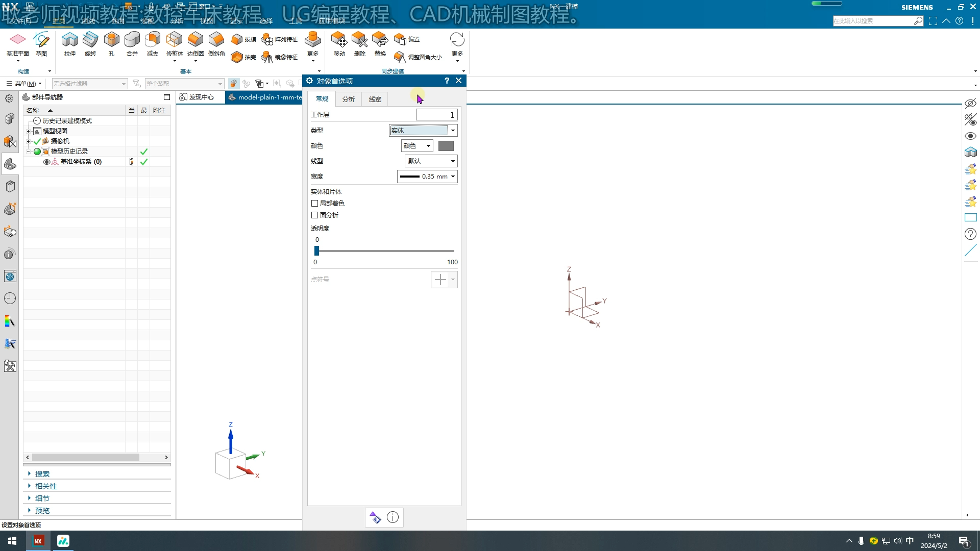Screen dimensions: 980x551
Task: Check the 面分析 checkbox
Action: (x=315, y=215)
